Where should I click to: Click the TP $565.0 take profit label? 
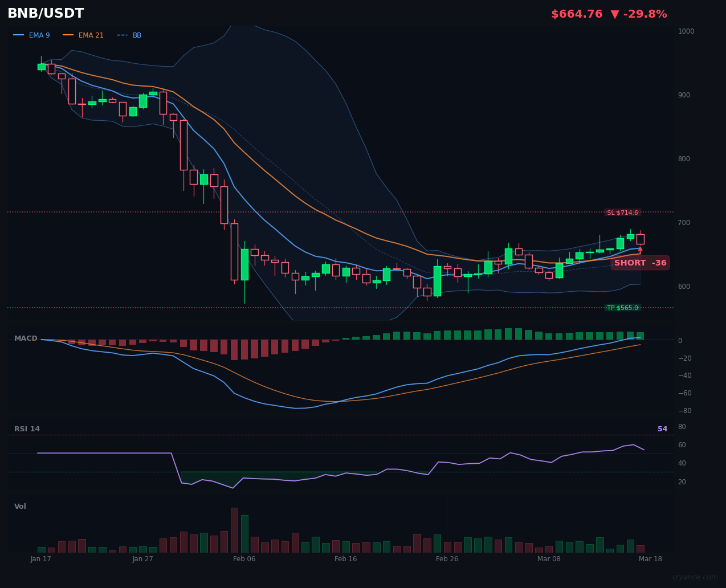(623, 307)
